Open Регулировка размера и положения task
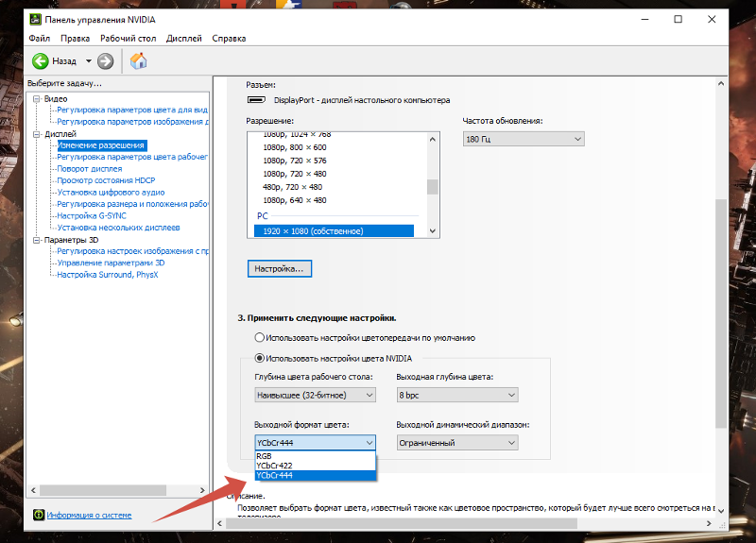The width and height of the screenshot is (756, 543). [x=132, y=204]
